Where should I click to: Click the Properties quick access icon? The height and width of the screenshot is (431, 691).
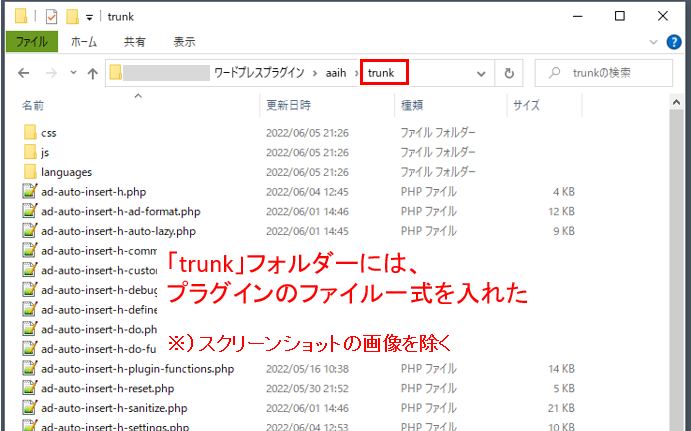(x=52, y=17)
